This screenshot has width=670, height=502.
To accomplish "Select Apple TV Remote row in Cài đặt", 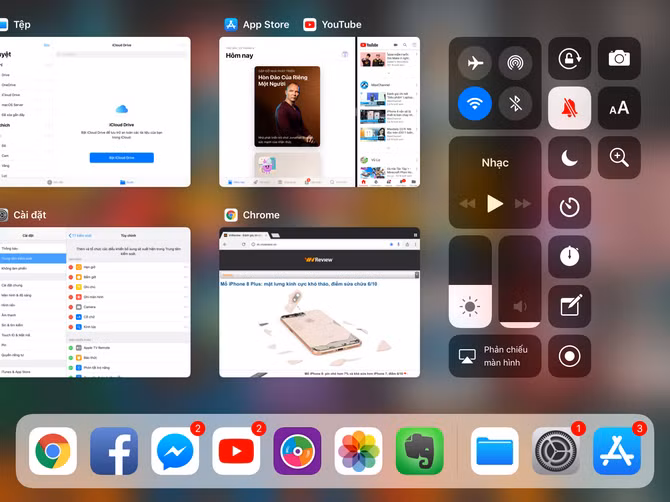I will [128, 348].
